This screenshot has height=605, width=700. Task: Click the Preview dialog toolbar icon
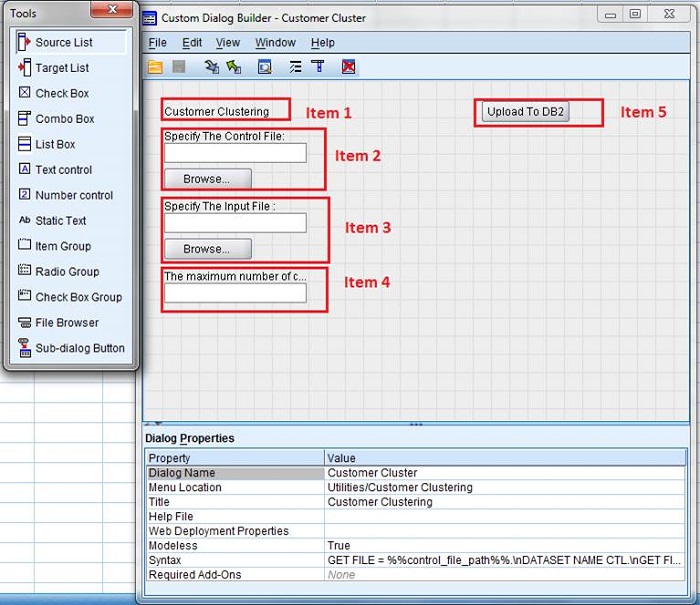point(265,67)
